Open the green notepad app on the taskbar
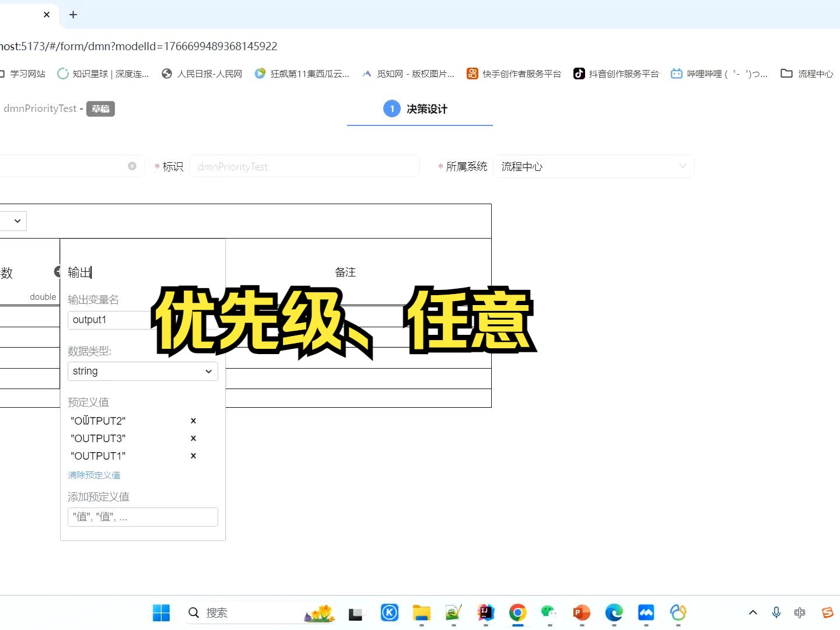Screen dimensions: 840x630 click(453, 612)
